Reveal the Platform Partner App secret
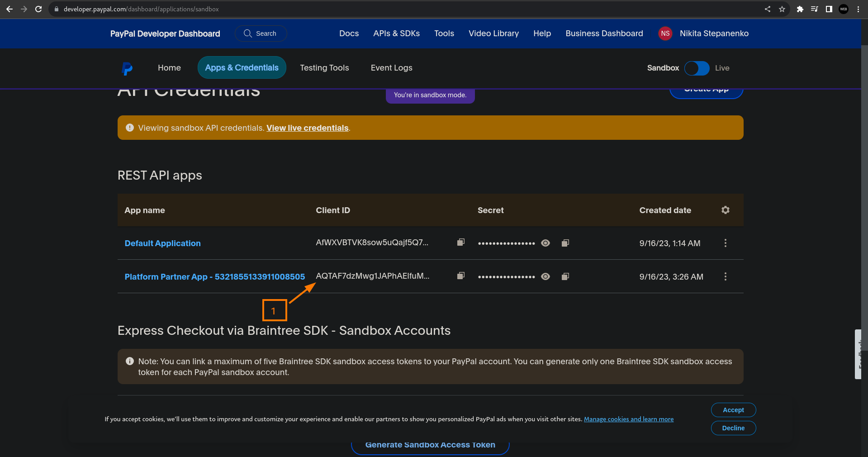 (x=545, y=276)
